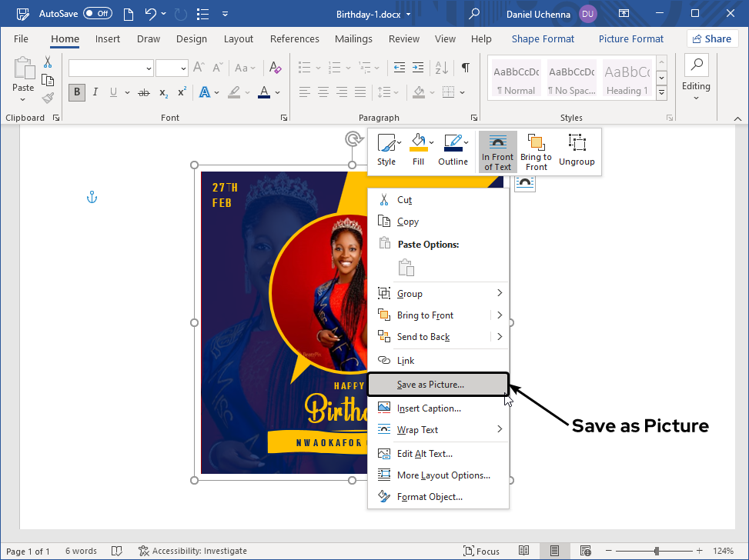This screenshot has height=560, width=749.
Task: Click the Format Painter icon
Action: [x=48, y=98]
